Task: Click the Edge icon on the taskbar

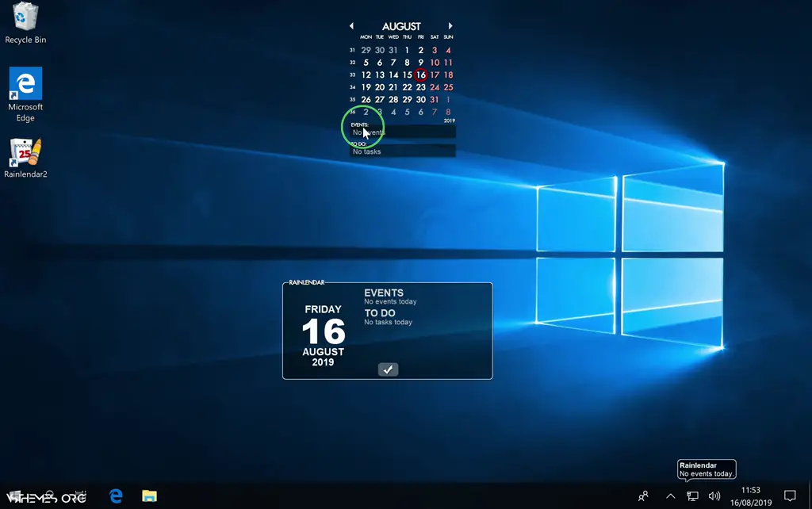Action: click(116, 496)
